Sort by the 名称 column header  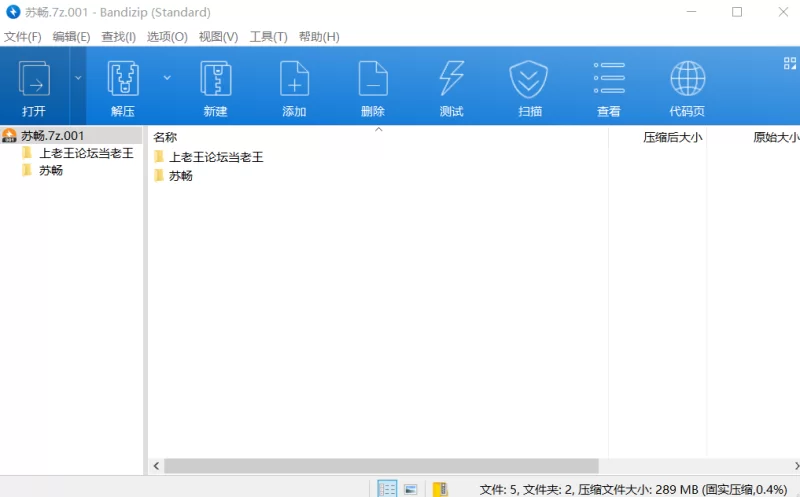tap(165, 137)
